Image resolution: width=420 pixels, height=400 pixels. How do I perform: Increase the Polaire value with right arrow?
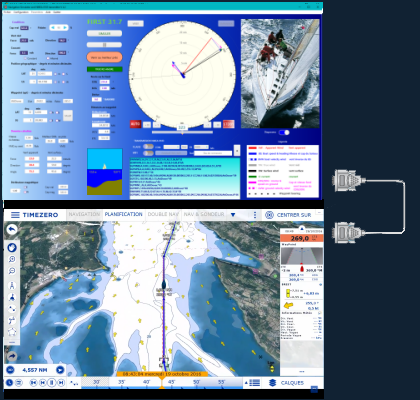pyautogui.click(x=65, y=27)
